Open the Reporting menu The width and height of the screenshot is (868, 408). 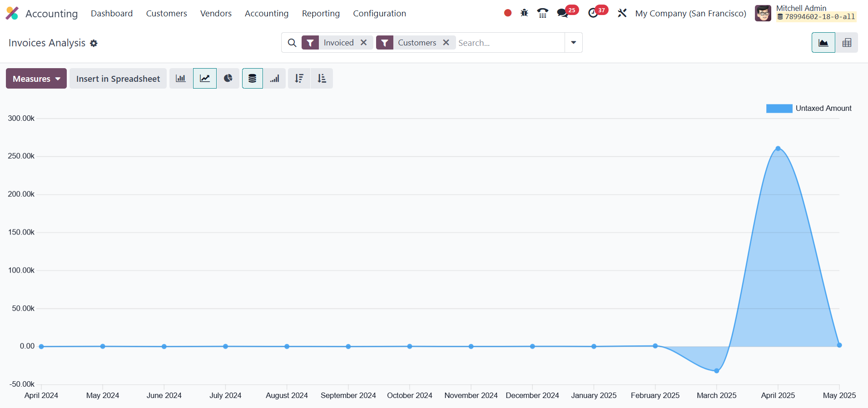tap(321, 13)
